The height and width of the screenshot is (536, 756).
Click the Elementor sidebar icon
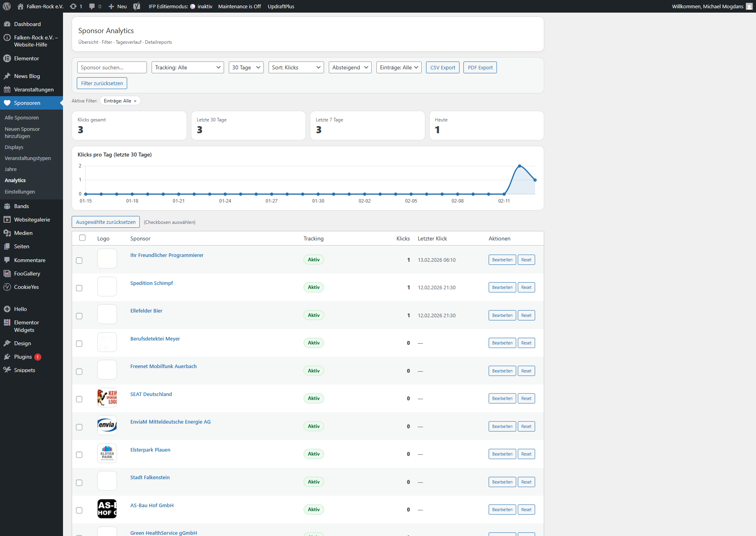pyautogui.click(x=7, y=58)
